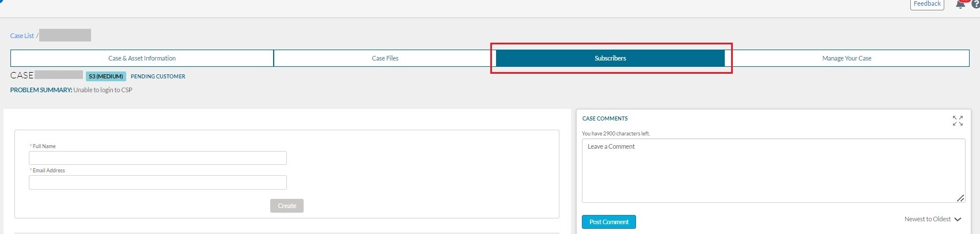The width and height of the screenshot is (980, 234).
Task: Select the 'Unable to login to CSP' summary
Action: 103,90
